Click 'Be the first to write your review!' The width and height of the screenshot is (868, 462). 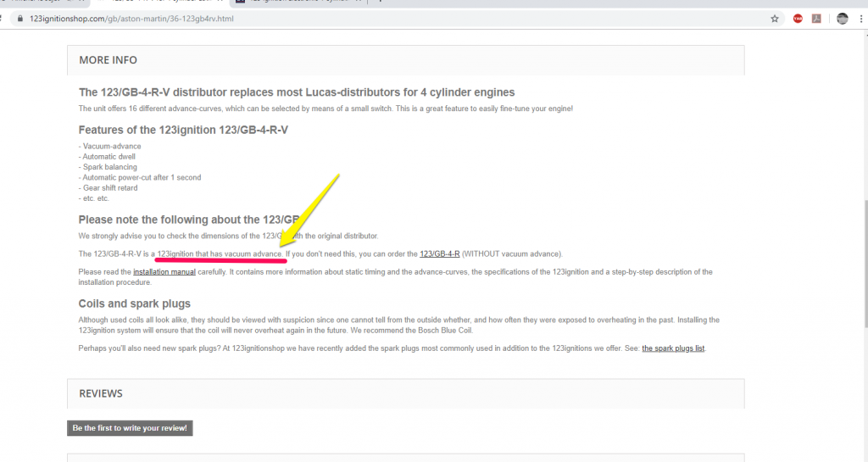coord(130,428)
